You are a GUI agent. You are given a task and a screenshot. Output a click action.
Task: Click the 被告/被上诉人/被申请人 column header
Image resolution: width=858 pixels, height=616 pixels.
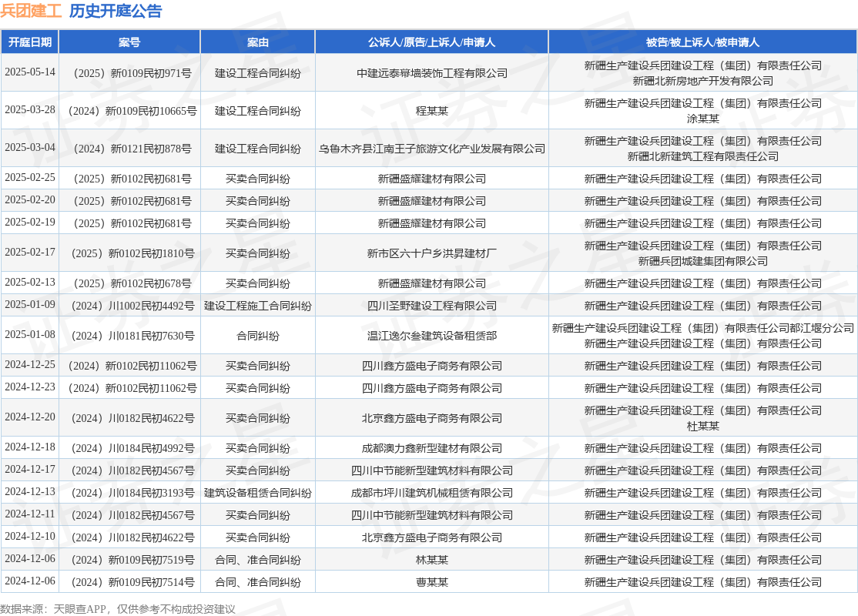click(702, 42)
